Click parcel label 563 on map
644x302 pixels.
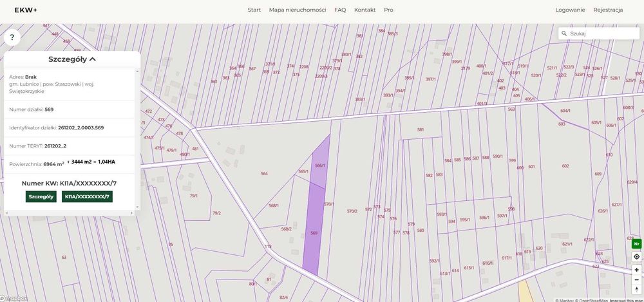coord(511,109)
